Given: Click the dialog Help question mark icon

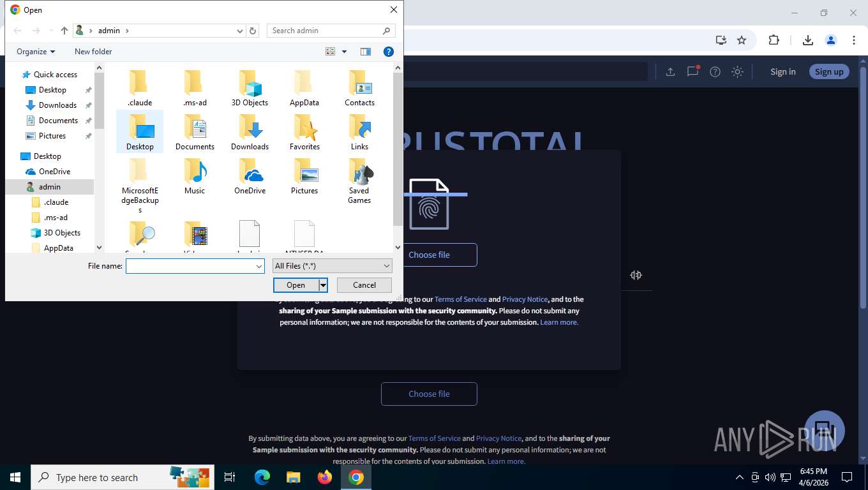Looking at the screenshot, I should (x=388, y=52).
